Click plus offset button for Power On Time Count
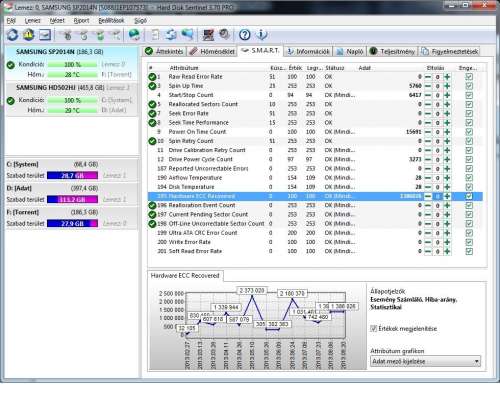 click(447, 132)
